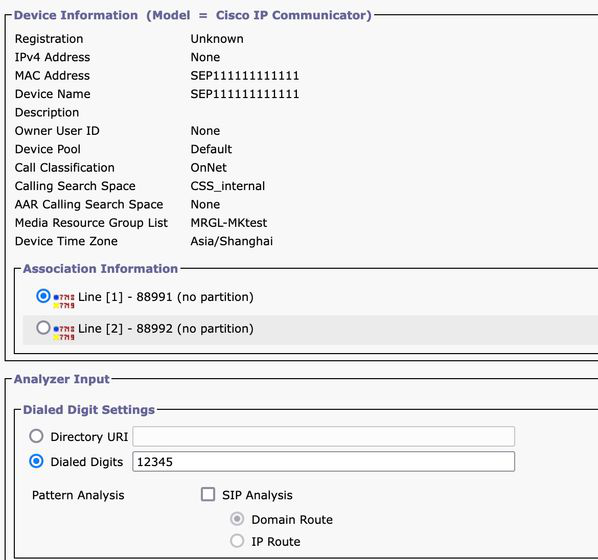Click the Device Information section heading
598x560 pixels.
[193, 15]
